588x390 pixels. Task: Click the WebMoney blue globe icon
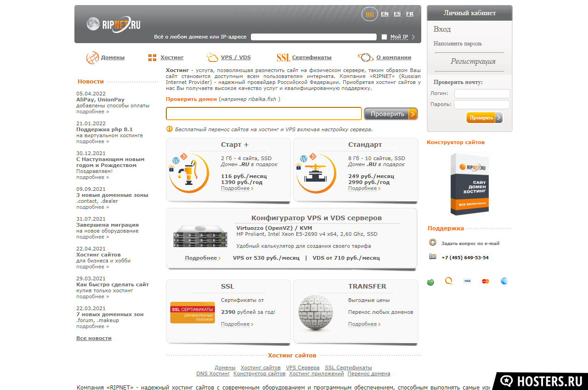[x=504, y=281]
